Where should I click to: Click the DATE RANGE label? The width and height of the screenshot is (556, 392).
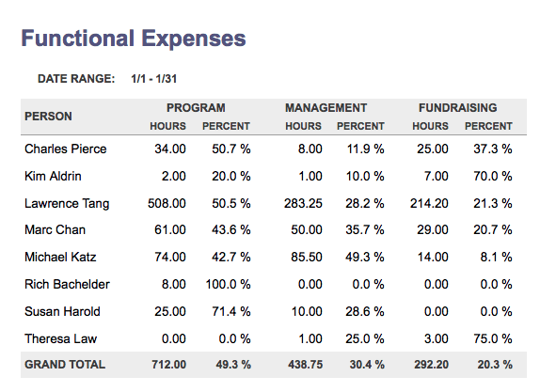click(x=76, y=79)
